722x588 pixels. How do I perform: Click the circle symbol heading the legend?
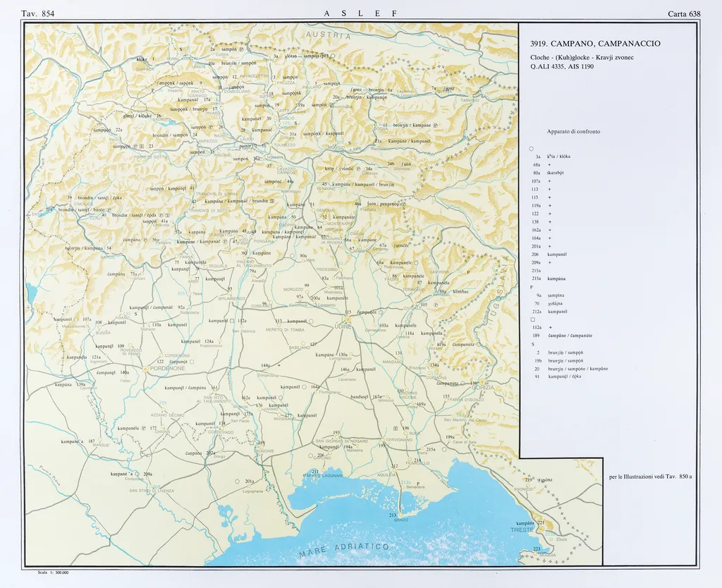[x=531, y=147]
